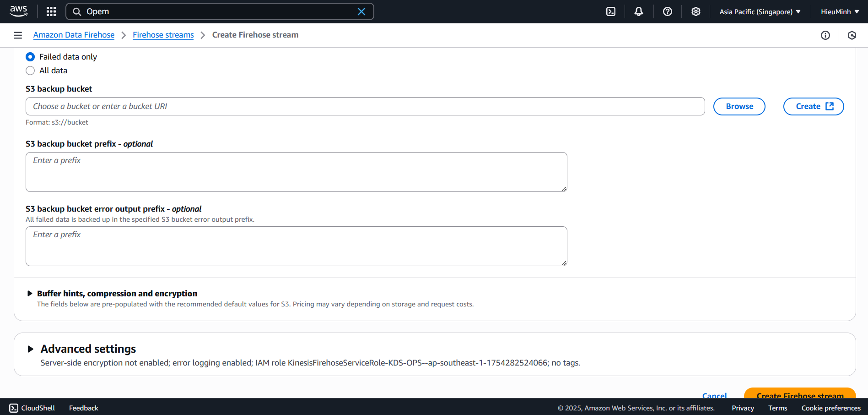The height and width of the screenshot is (415, 868).
Task: Toggle the side navigation hamburger menu
Action: pyautogui.click(x=18, y=35)
